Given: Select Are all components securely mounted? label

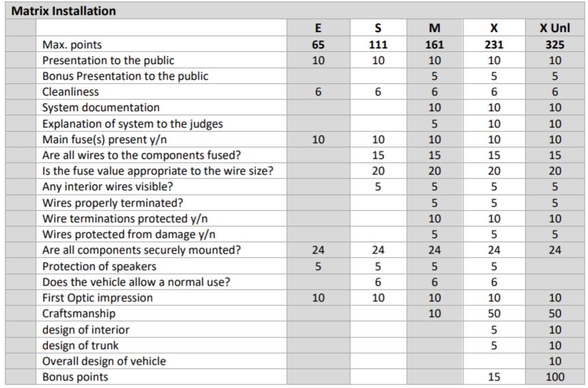Looking at the screenshot, I should 142,250.
